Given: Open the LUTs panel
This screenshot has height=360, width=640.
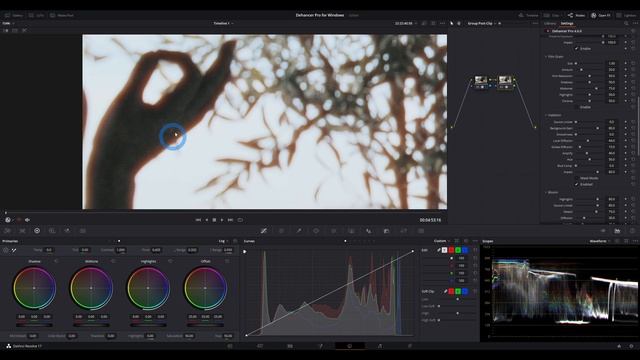Looking at the screenshot, I should (37, 15).
